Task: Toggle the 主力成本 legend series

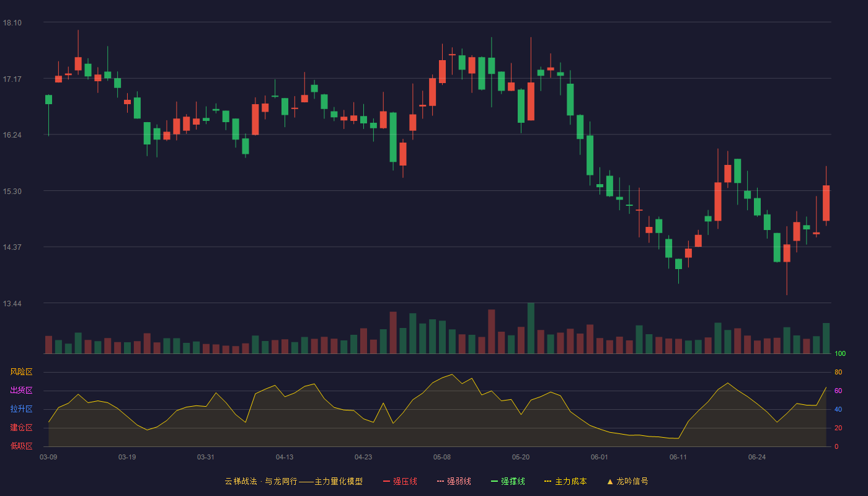Action: click(565, 481)
